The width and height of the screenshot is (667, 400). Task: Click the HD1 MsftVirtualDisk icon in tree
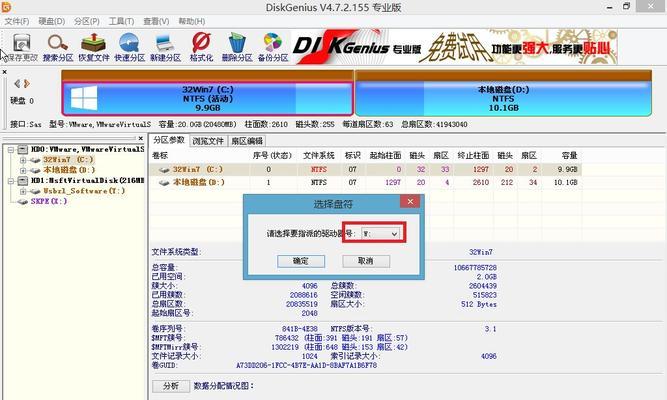23,181
